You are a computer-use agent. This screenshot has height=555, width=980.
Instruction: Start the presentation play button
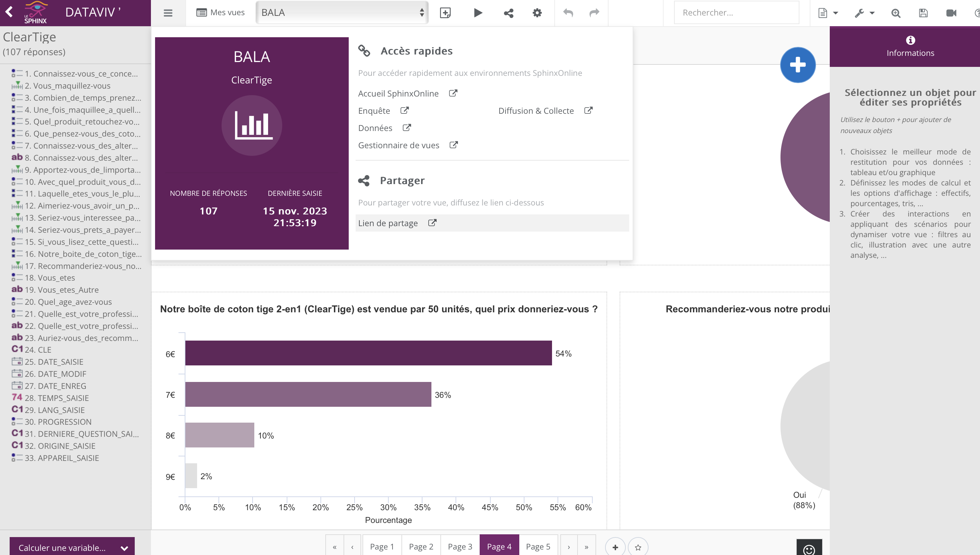(478, 13)
